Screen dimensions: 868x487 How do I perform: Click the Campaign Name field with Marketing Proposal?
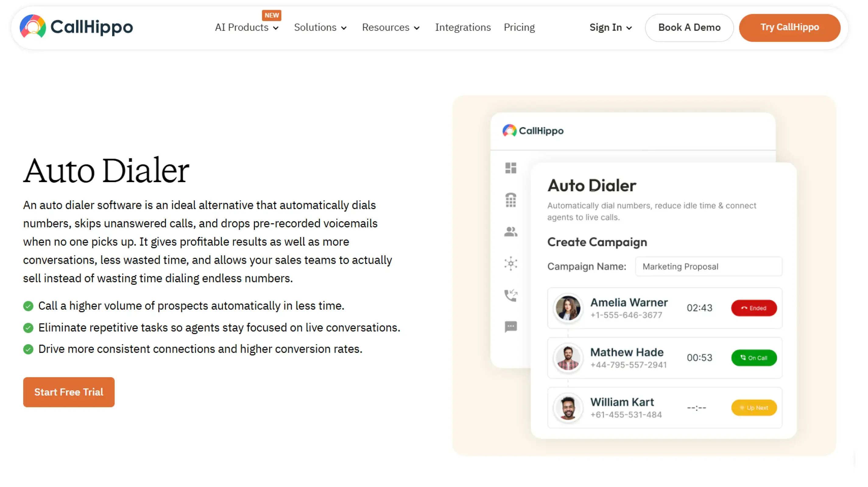[x=709, y=266]
